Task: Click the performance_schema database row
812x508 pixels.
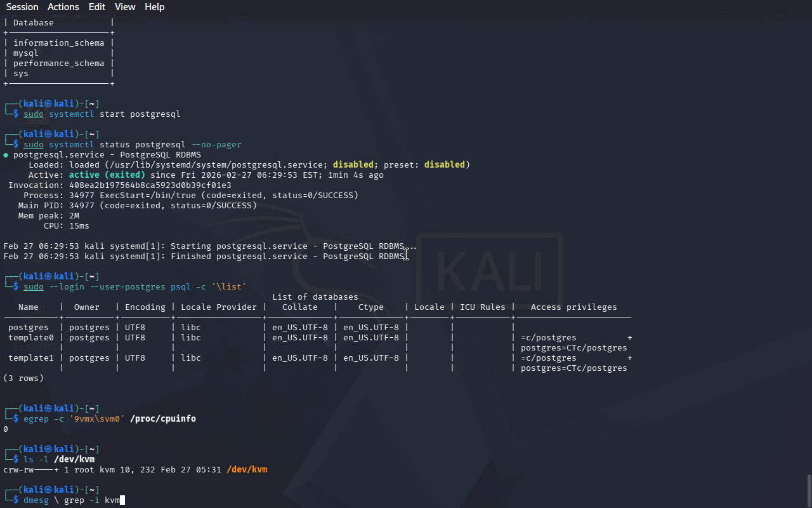Action: (58, 63)
